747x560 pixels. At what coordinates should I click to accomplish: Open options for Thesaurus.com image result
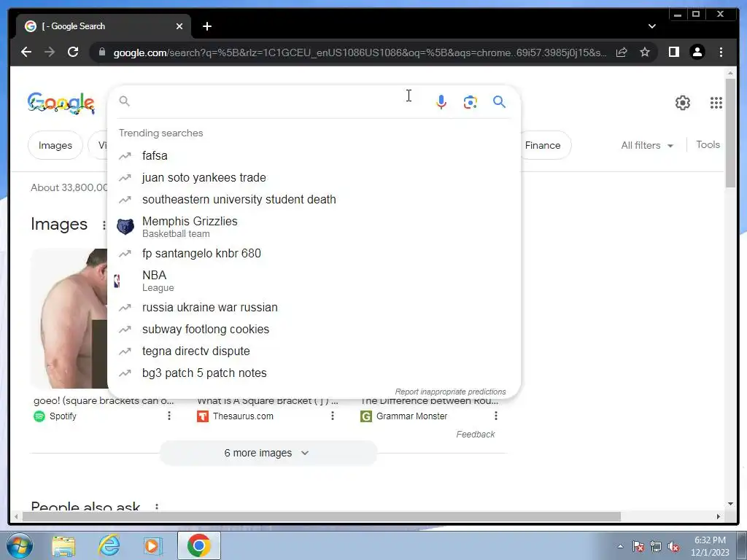point(333,416)
